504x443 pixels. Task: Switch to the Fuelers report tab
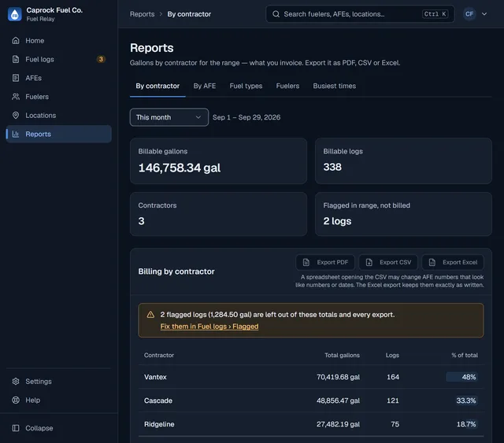click(287, 86)
